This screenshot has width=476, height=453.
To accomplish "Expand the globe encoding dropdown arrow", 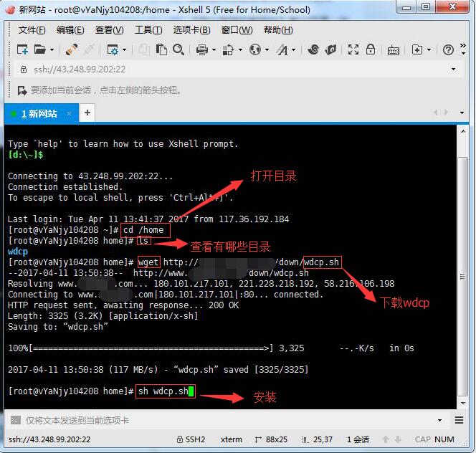I will click(267, 49).
